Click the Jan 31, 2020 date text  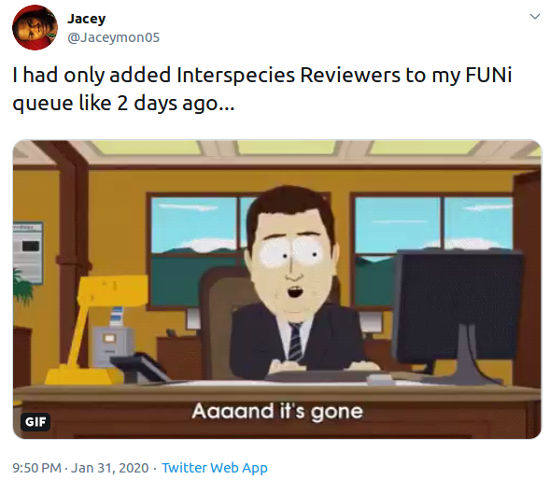point(110,468)
